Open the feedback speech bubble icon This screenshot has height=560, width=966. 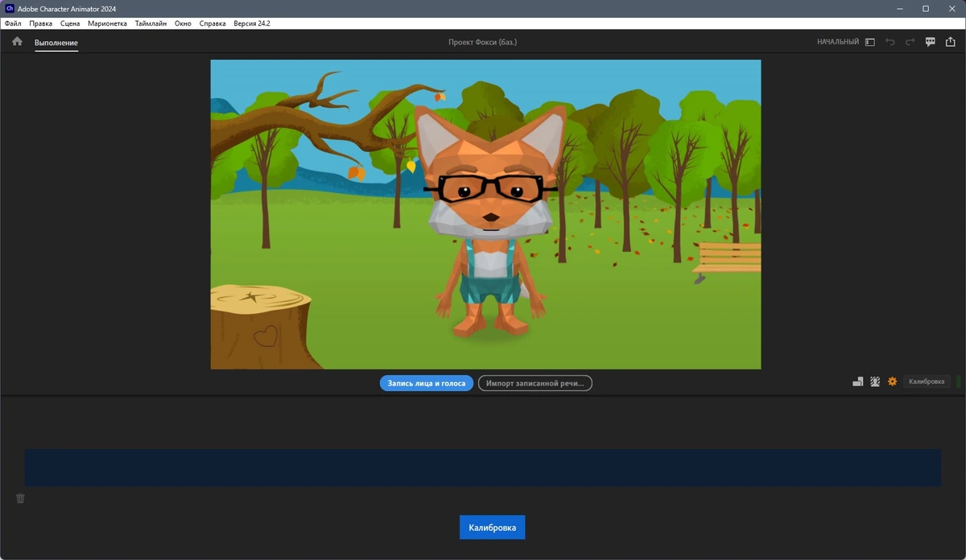pyautogui.click(x=930, y=42)
